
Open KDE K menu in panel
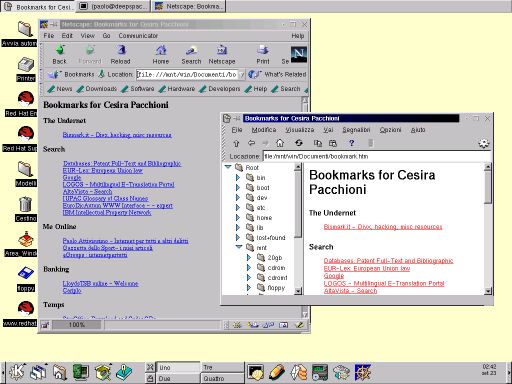click(16, 372)
